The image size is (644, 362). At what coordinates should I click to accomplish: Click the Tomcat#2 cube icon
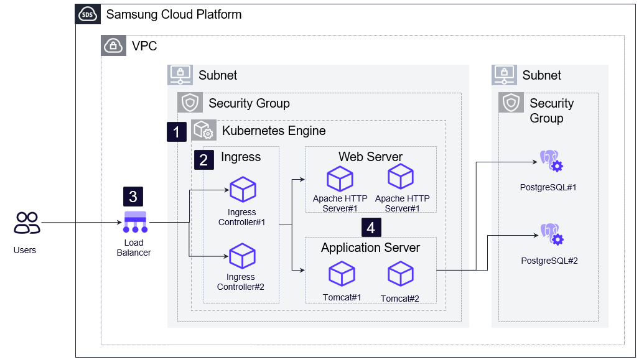click(x=401, y=274)
